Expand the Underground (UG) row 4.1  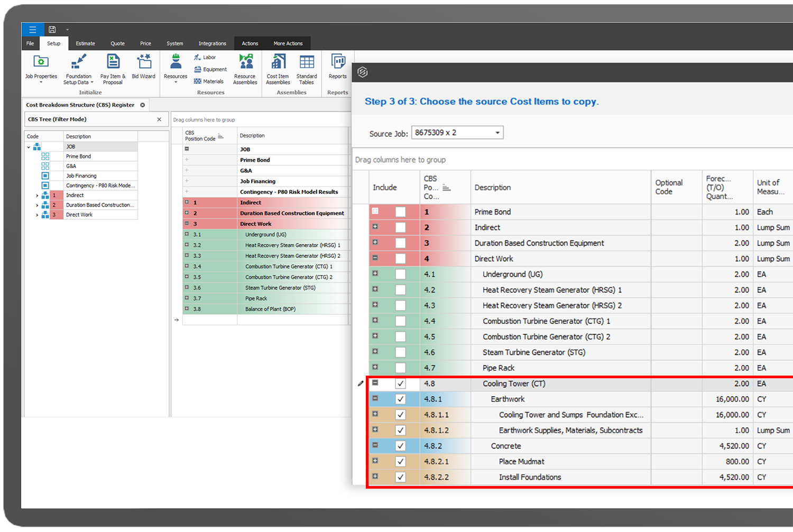click(375, 274)
